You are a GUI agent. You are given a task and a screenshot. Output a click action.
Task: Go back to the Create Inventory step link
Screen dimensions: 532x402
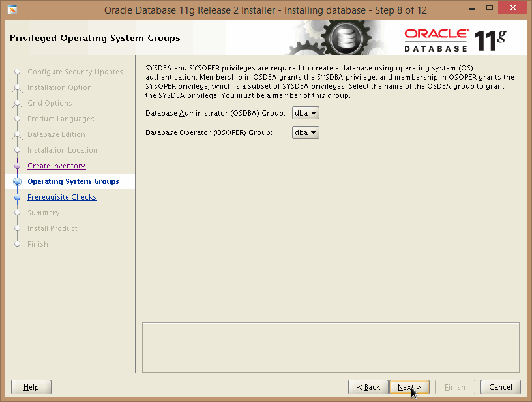[x=56, y=166]
